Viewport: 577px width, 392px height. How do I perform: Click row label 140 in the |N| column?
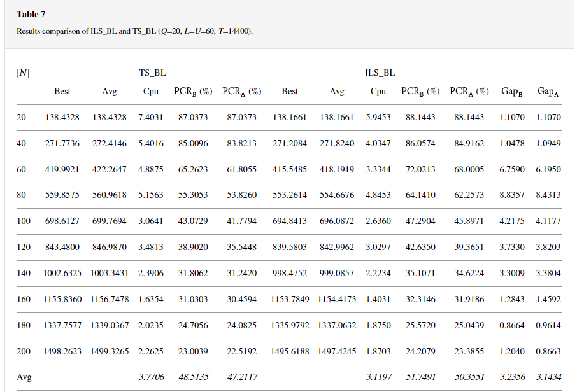click(24, 273)
